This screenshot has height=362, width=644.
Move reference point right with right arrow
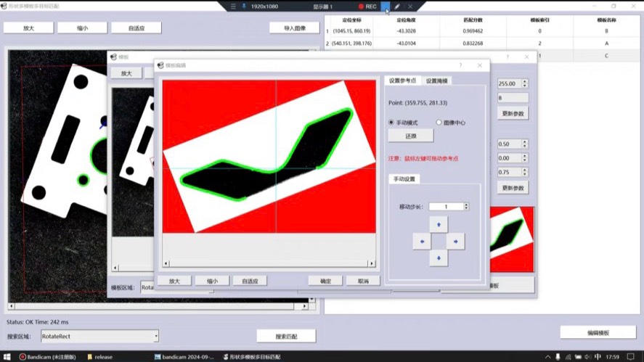pos(455,242)
